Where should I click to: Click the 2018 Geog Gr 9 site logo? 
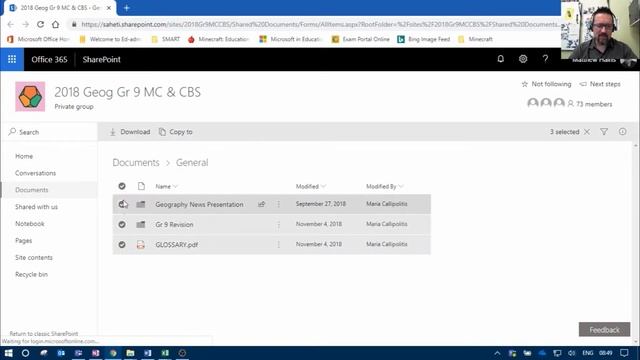pos(30,97)
